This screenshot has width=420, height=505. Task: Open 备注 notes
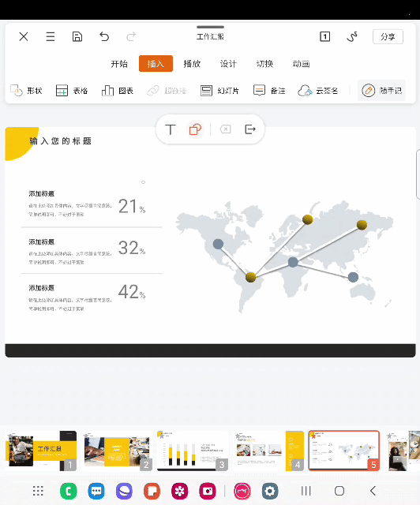point(269,91)
